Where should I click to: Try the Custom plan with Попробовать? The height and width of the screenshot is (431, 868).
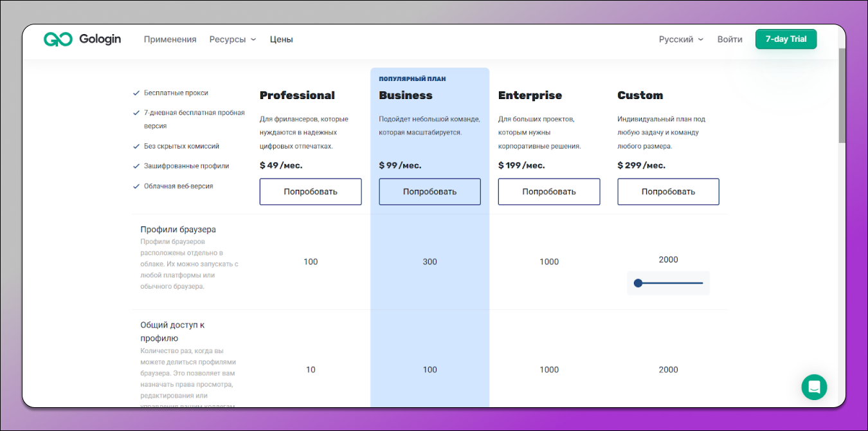point(668,191)
